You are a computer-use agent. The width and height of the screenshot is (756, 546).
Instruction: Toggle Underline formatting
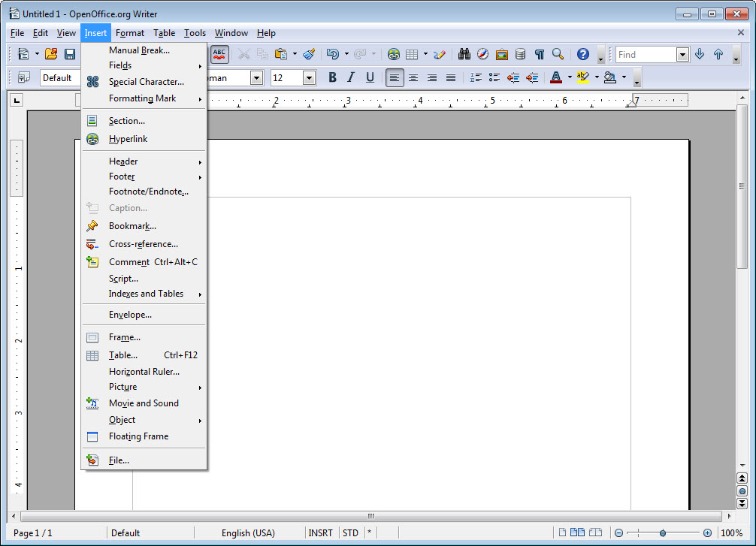[370, 77]
